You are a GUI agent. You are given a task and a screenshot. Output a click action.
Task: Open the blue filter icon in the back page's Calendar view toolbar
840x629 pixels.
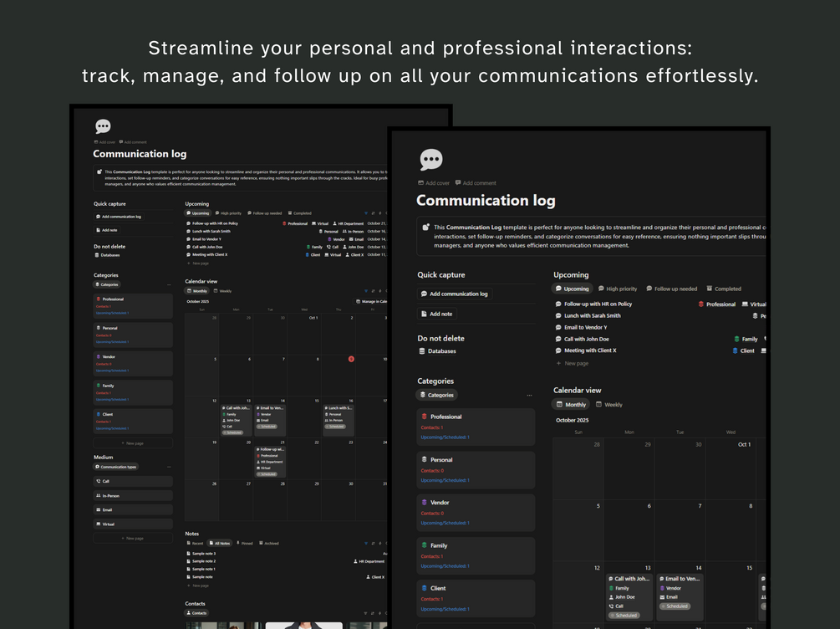366,291
